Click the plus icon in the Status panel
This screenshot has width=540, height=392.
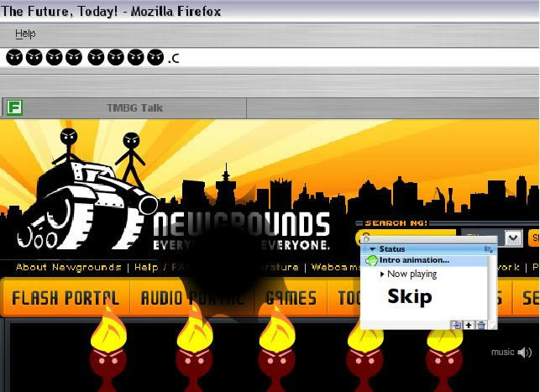point(469,325)
